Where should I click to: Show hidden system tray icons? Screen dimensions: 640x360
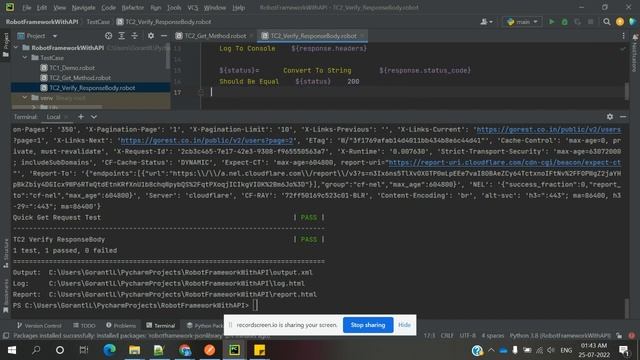[491, 350]
